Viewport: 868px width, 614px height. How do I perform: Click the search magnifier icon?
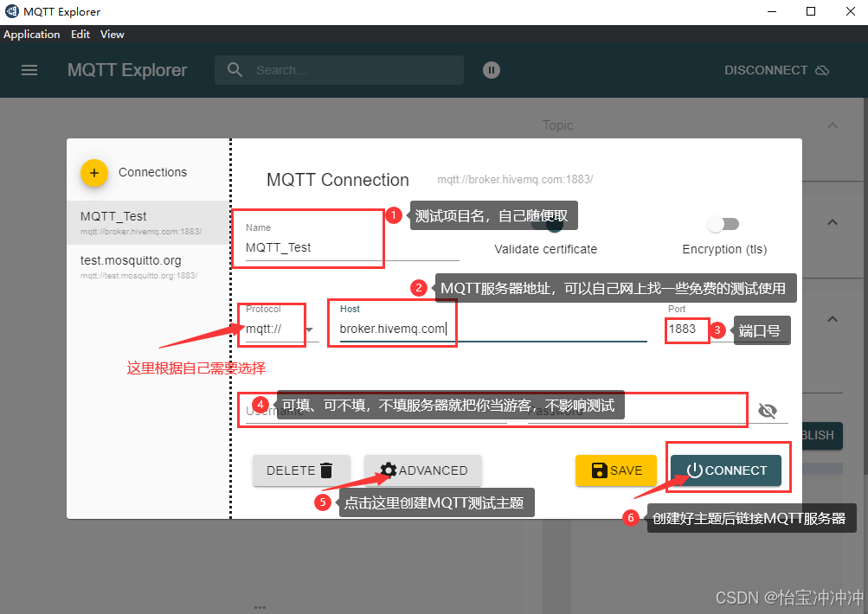[235, 70]
